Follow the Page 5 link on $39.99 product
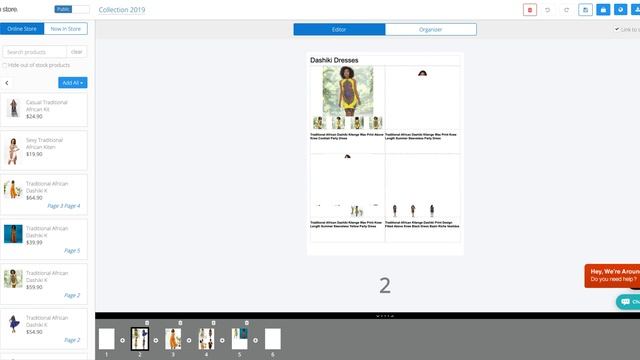The image size is (640, 360). click(72, 251)
